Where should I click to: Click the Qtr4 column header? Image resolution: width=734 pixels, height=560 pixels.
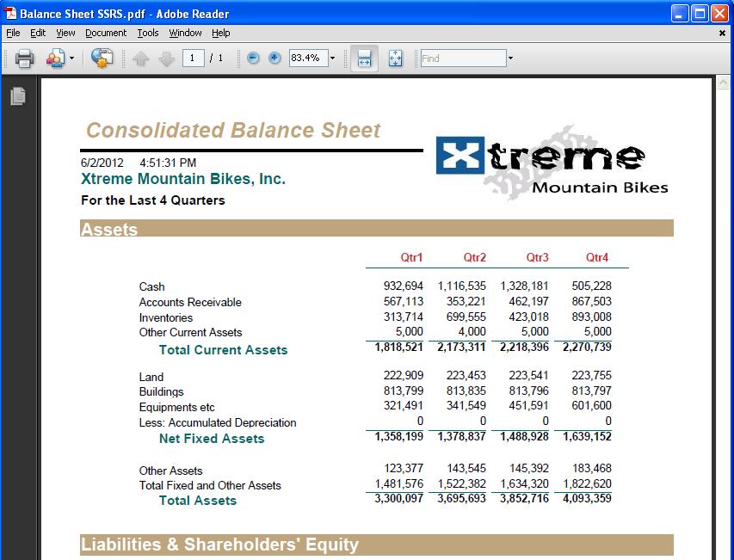tap(597, 257)
